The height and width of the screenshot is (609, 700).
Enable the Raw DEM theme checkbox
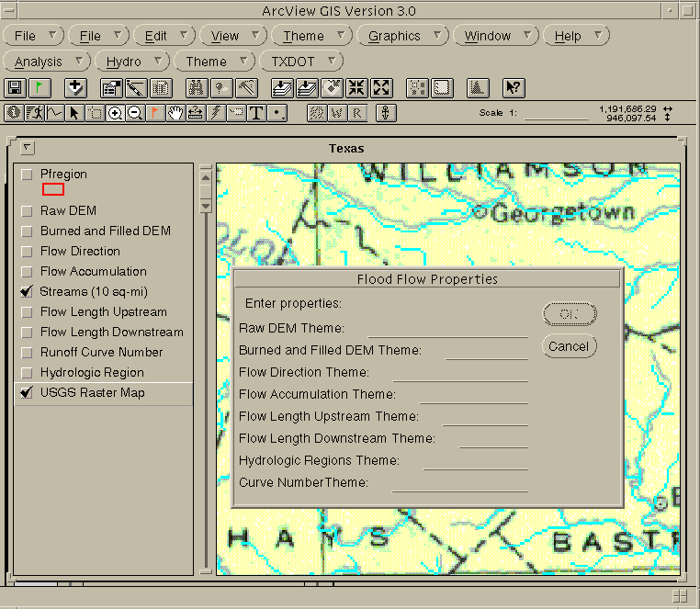point(28,211)
